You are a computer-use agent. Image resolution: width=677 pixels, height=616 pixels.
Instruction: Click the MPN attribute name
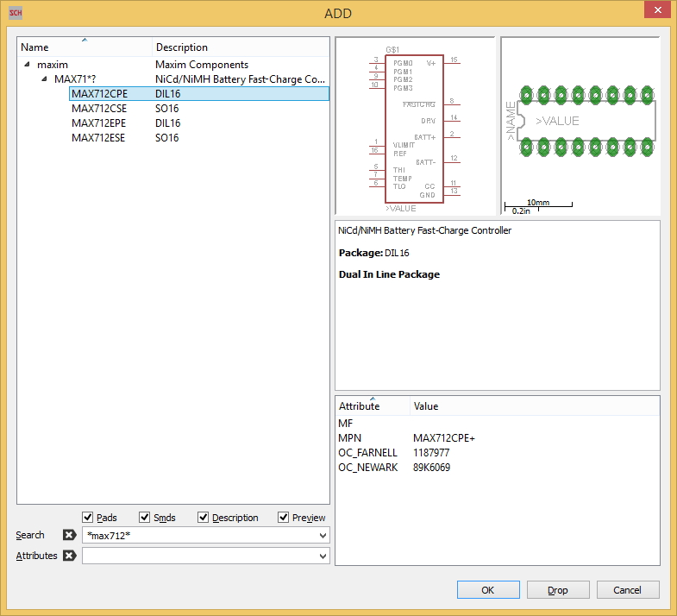tap(349, 438)
